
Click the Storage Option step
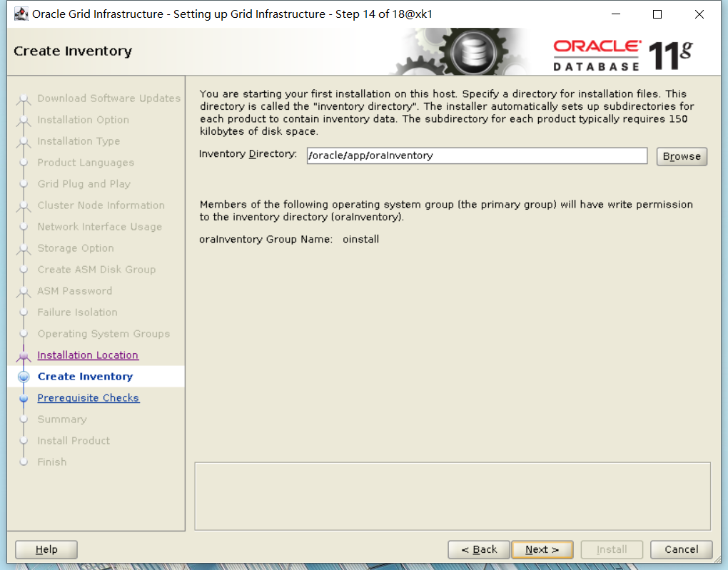coord(76,248)
